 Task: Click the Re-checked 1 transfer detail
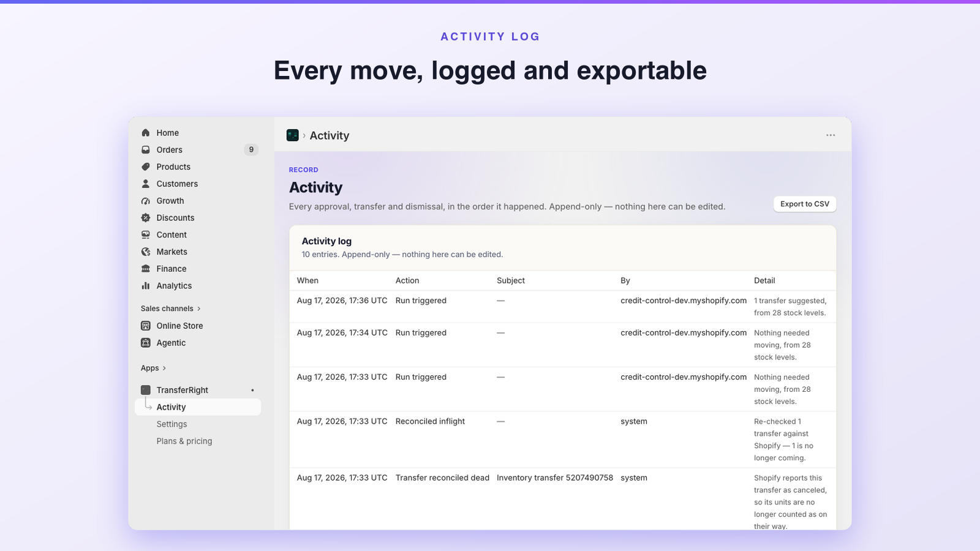click(x=784, y=440)
